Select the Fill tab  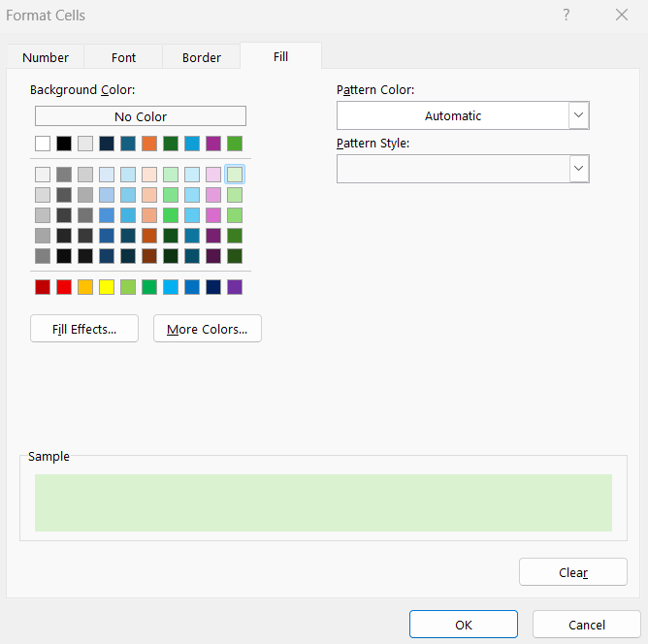point(280,56)
